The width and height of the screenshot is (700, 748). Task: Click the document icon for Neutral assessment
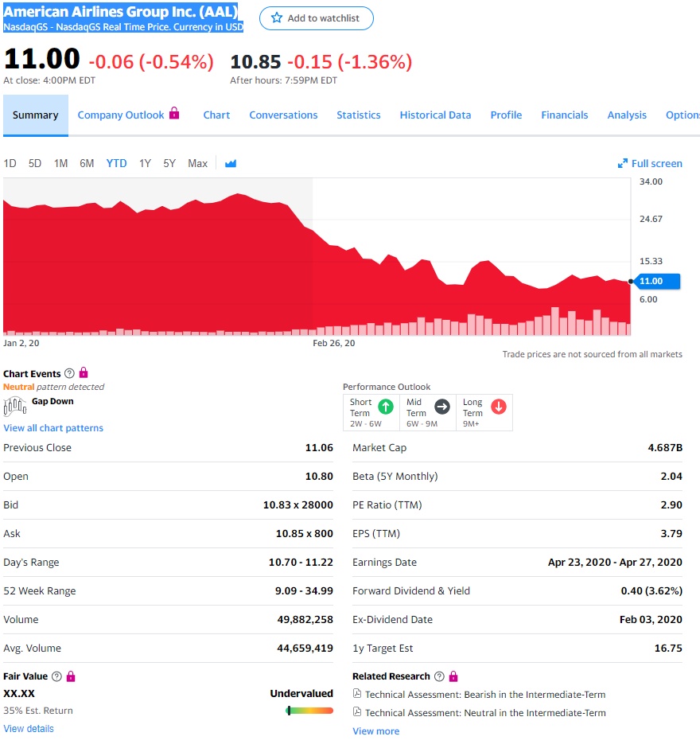point(356,711)
